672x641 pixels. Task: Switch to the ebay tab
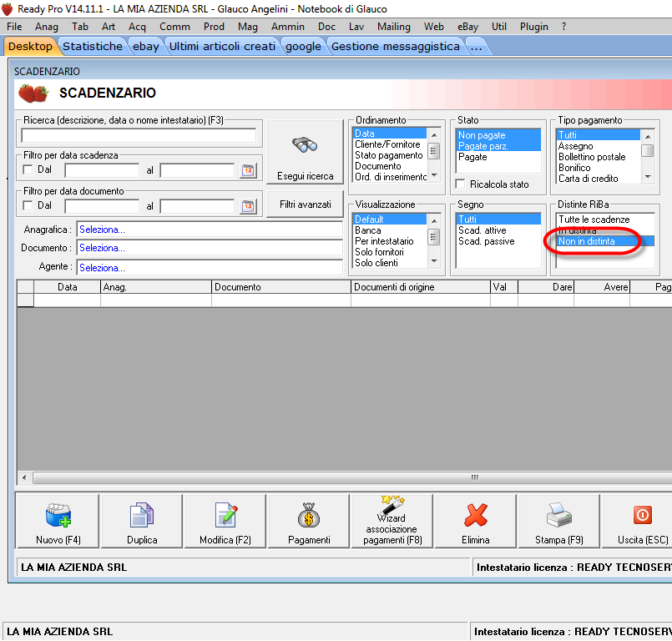click(x=146, y=46)
